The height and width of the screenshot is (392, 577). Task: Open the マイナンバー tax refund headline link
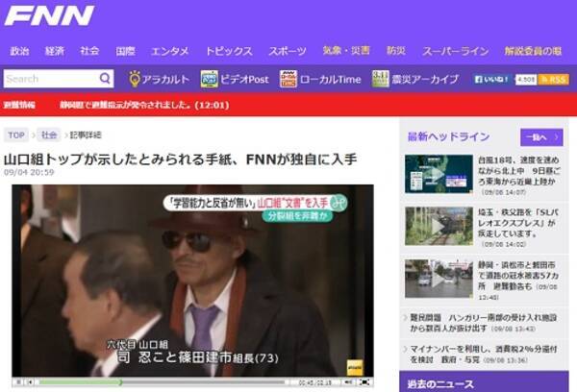pyautogui.click(x=484, y=355)
